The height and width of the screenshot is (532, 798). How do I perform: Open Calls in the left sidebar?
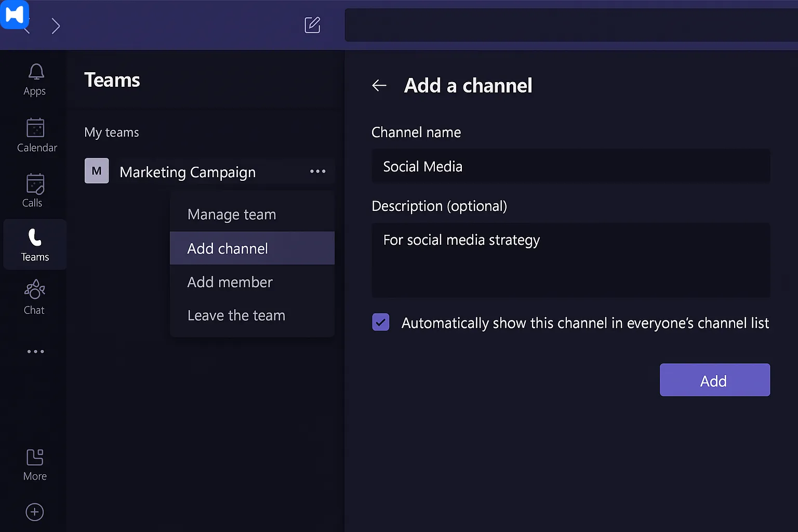point(34,190)
